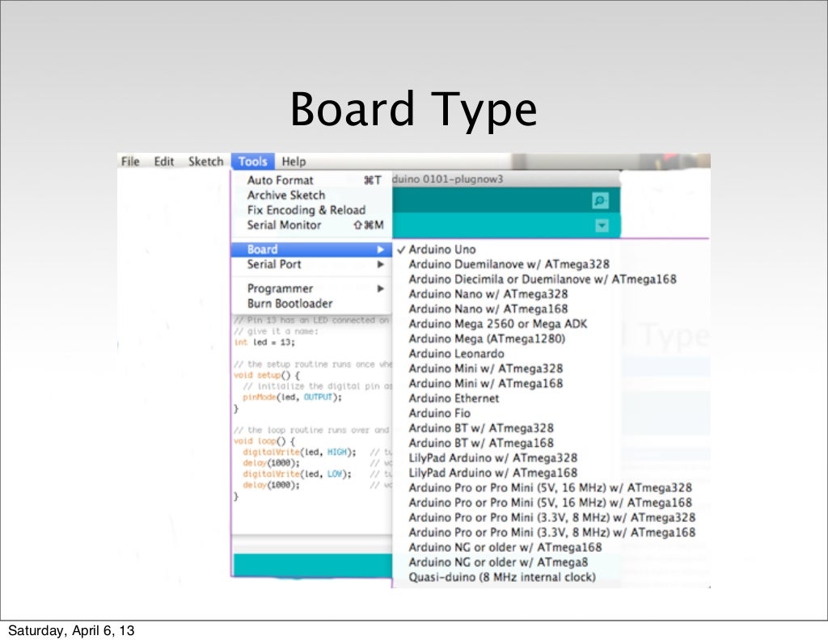Select Arduino Leonardo board
This screenshot has width=828, height=644.
pyautogui.click(x=551, y=354)
